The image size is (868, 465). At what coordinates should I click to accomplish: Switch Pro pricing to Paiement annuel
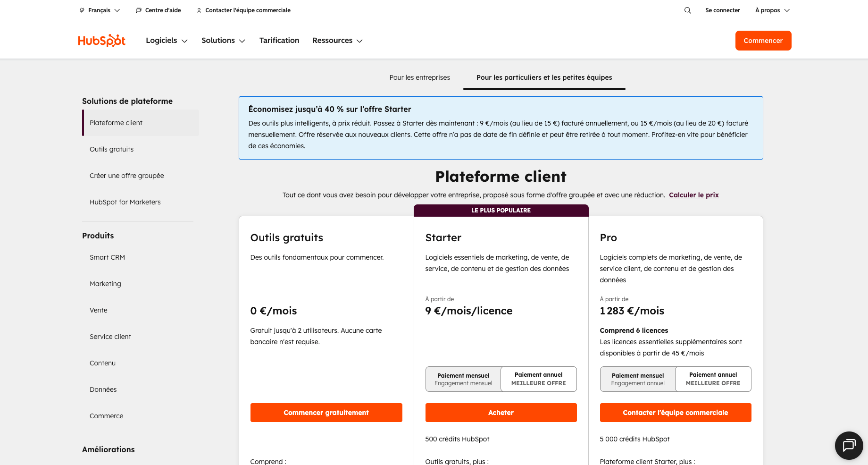tap(713, 379)
